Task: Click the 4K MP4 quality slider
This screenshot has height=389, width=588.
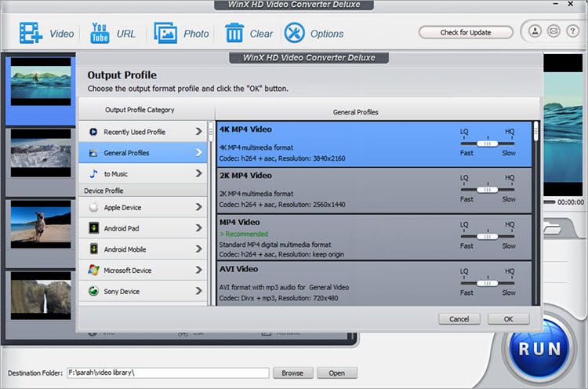Action: click(x=487, y=144)
